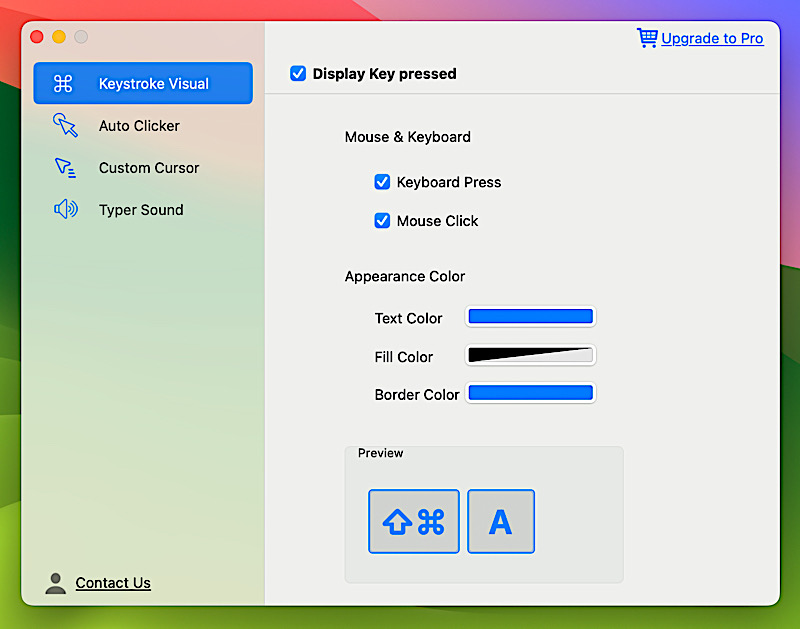Disable the Keyboard Press checkbox
The height and width of the screenshot is (629, 800).
[x=382, y=182]
